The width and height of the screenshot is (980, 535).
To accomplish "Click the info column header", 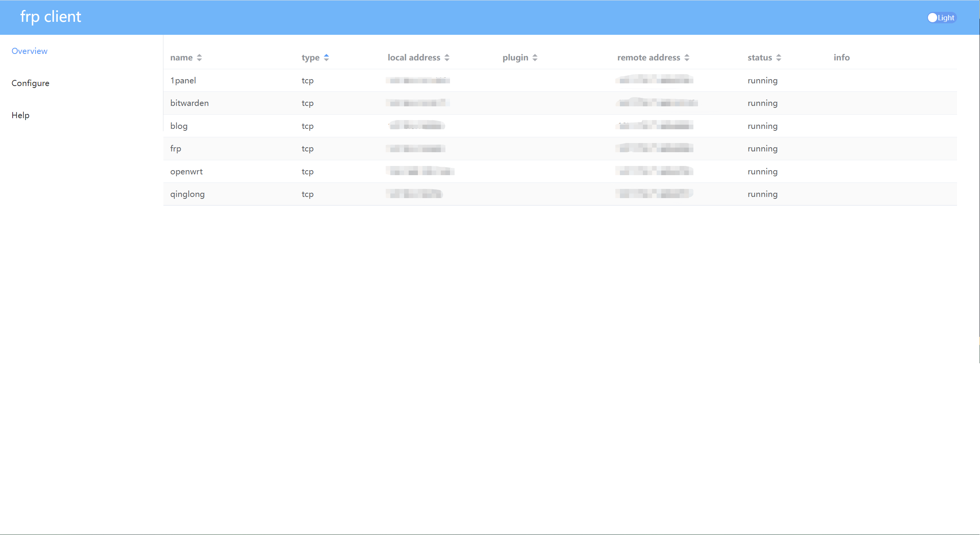I will click(x=841, y=58).
